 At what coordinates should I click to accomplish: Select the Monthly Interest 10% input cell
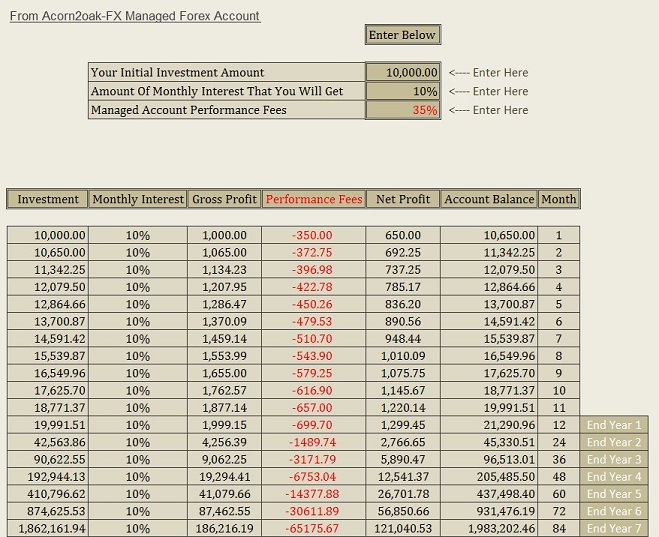[403, 91]
